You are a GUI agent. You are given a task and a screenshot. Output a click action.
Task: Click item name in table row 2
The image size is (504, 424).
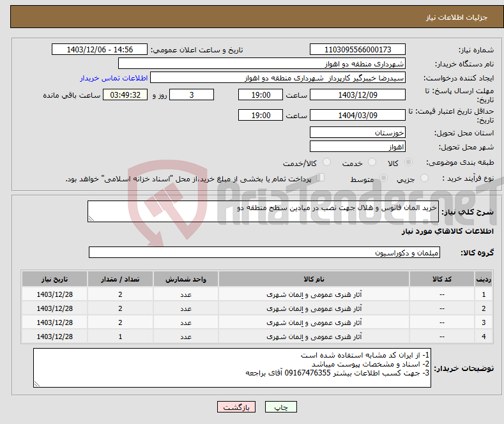[314, 308]
